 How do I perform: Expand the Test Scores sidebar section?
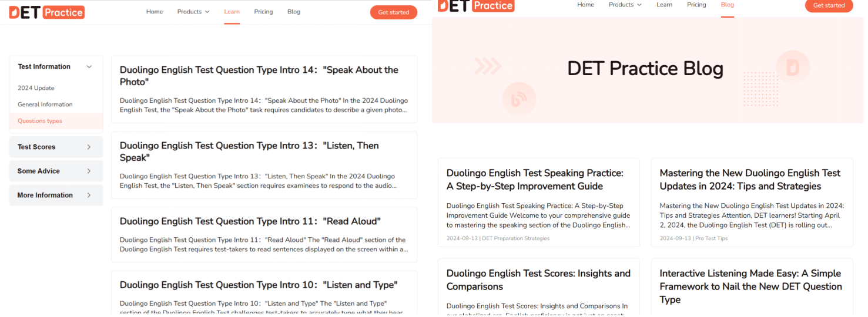pos(56,147)
